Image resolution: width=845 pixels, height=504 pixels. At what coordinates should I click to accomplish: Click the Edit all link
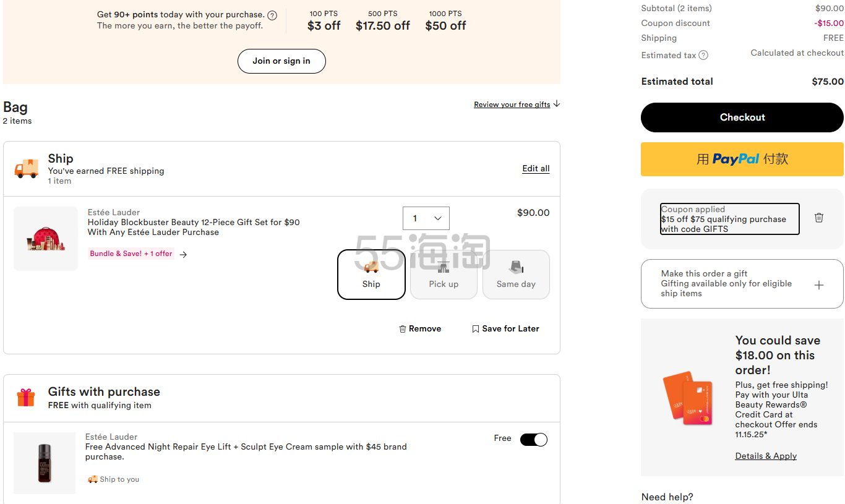point(536,169)
